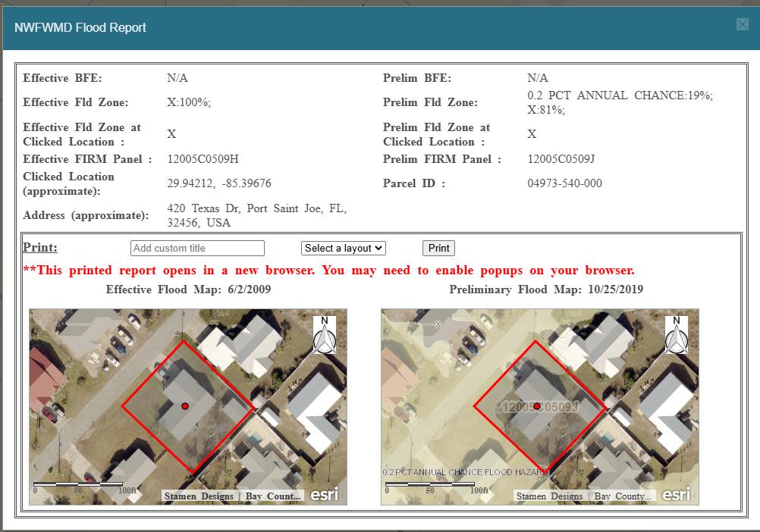The image size is (760, 532).
Task: Open Bay County attribution on Effective map
Action: (x=272, y=496)
